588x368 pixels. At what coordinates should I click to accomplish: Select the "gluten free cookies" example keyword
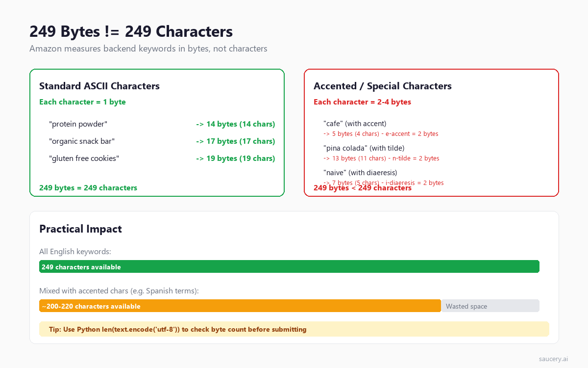point(84,158)
